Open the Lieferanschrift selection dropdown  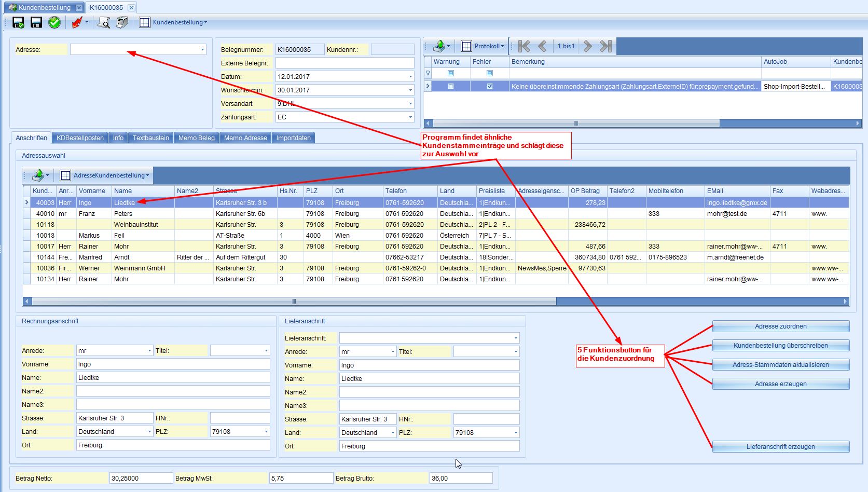516,338
